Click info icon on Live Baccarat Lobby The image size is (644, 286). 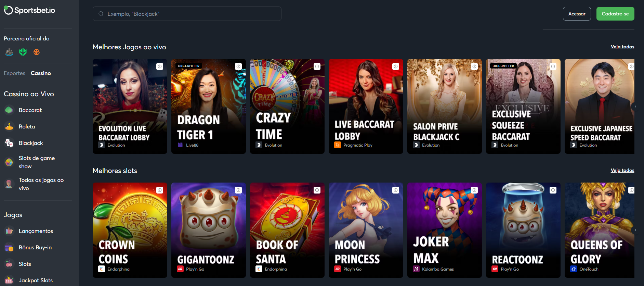(396, 66)
